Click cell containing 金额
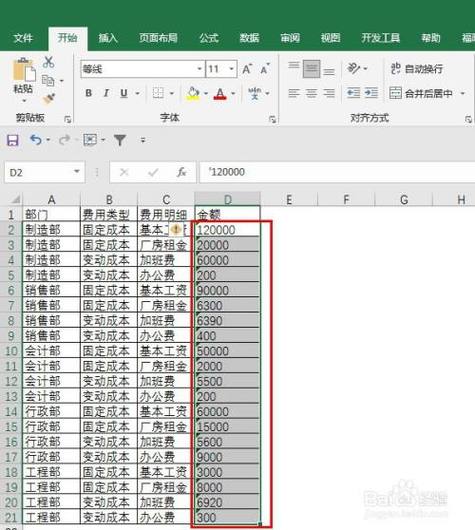475x530 pixels. (x=227, y=214)
